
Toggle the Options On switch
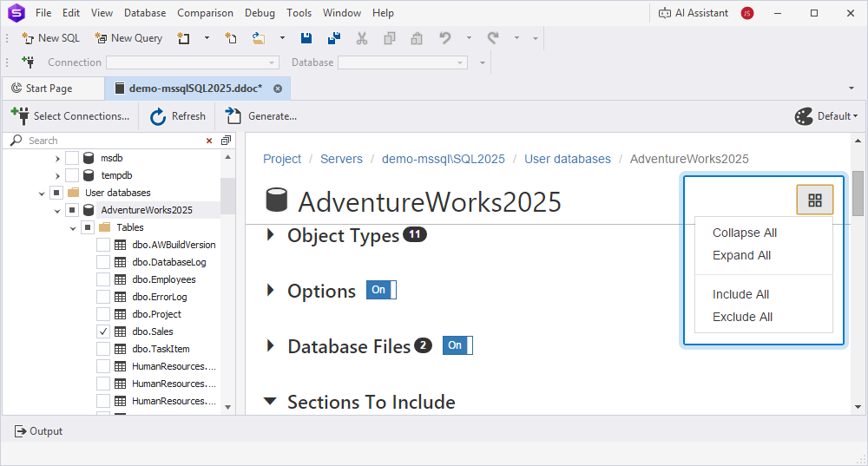coord(381,290)
